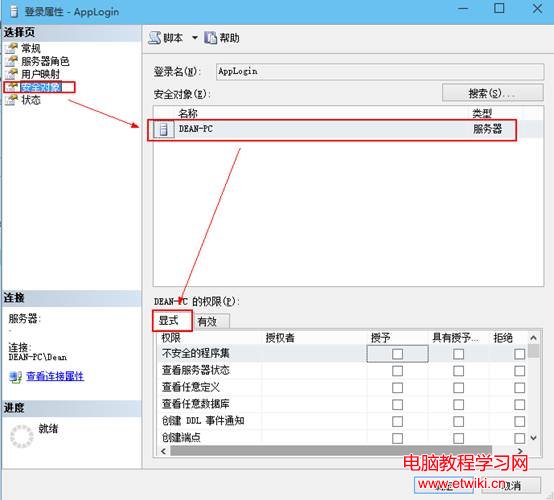Viewport: 554px width, 500px height.
Task: Click permissions list scroll left arrow
Action: pos(163,451)
